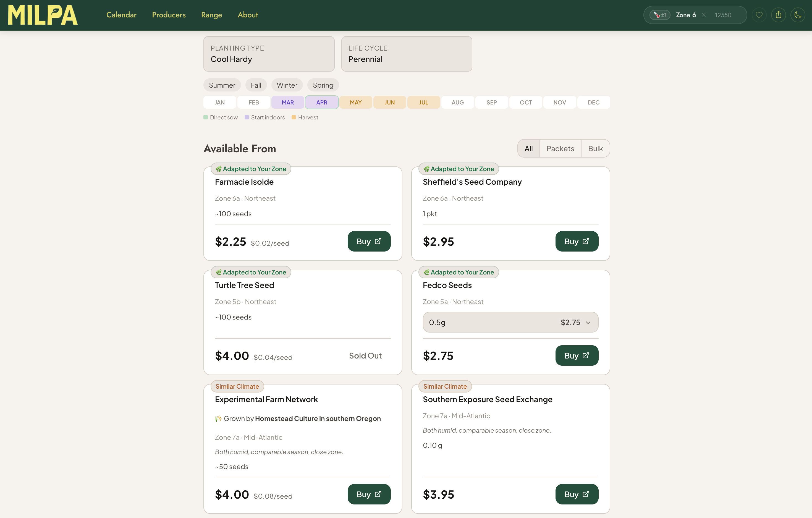Buy from Southern Exposure Seed Exchange
Image resolution: width=812 pixels, height=518 pixels.
tap(576, 494)
